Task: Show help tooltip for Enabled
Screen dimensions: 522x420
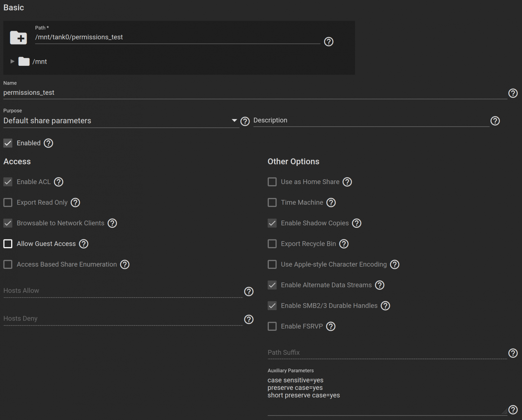Action: 48,143
